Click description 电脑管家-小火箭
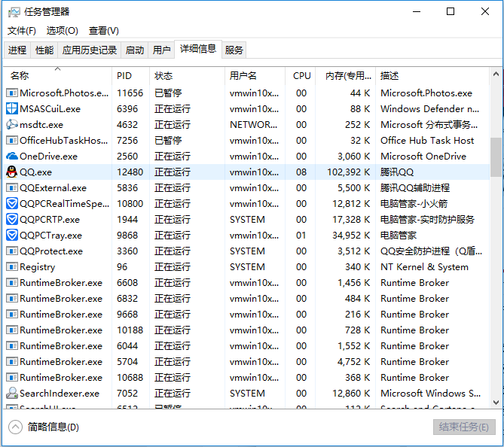Viewport: 504px width, 447px height. click(414, 204)
